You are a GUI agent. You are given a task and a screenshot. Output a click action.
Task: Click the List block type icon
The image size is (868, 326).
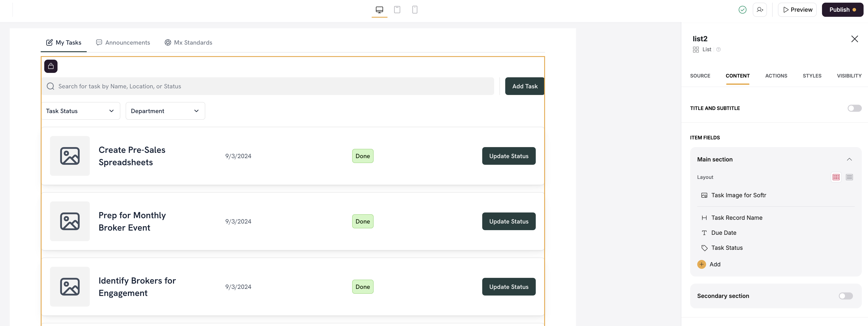point(696,49)
